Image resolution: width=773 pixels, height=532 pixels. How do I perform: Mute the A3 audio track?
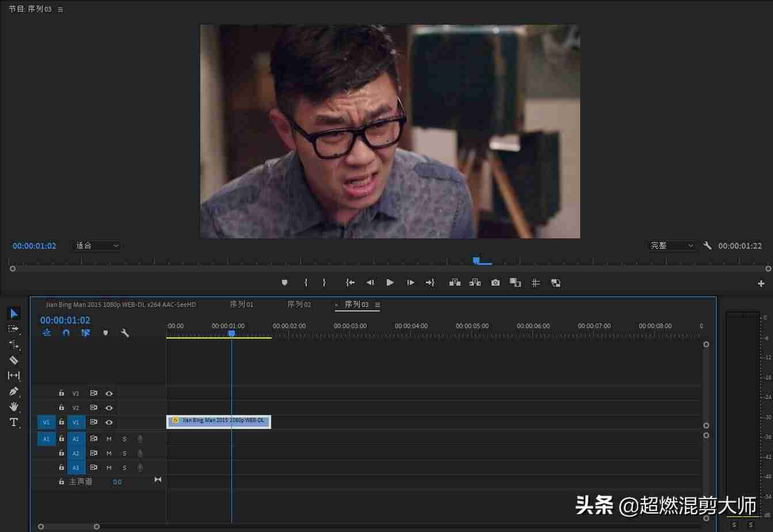109,468
